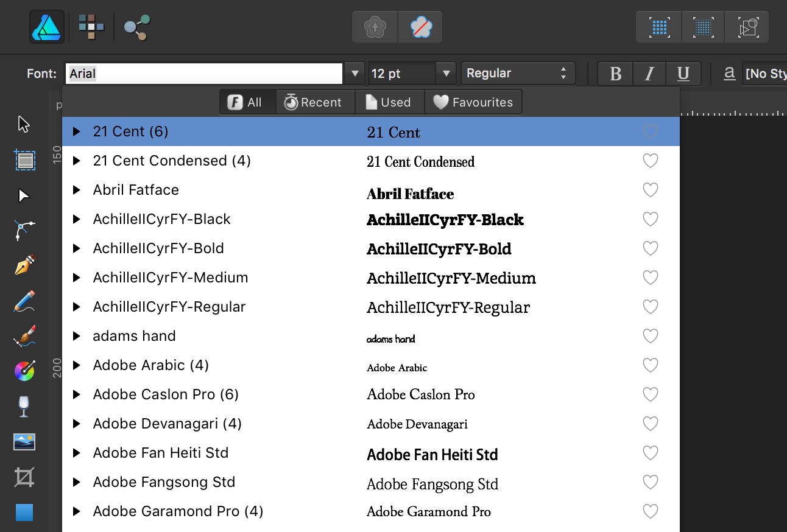Viewport: 787px width, 532px height.
Task: Select the Node tool white arrow
Action: pyautogui.click(x=24, y=195)
